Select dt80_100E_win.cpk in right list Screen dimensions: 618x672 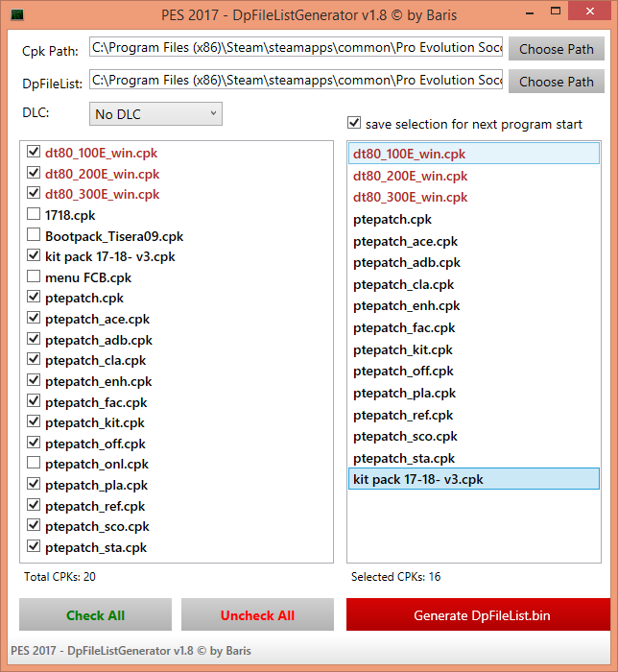coord(474,154)
